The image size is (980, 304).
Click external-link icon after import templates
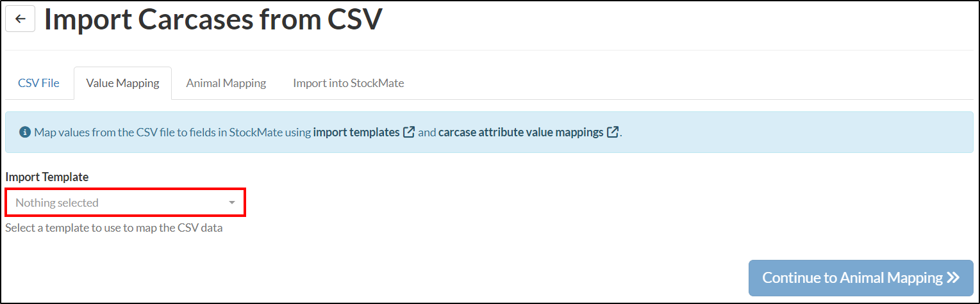click(409, 132)
